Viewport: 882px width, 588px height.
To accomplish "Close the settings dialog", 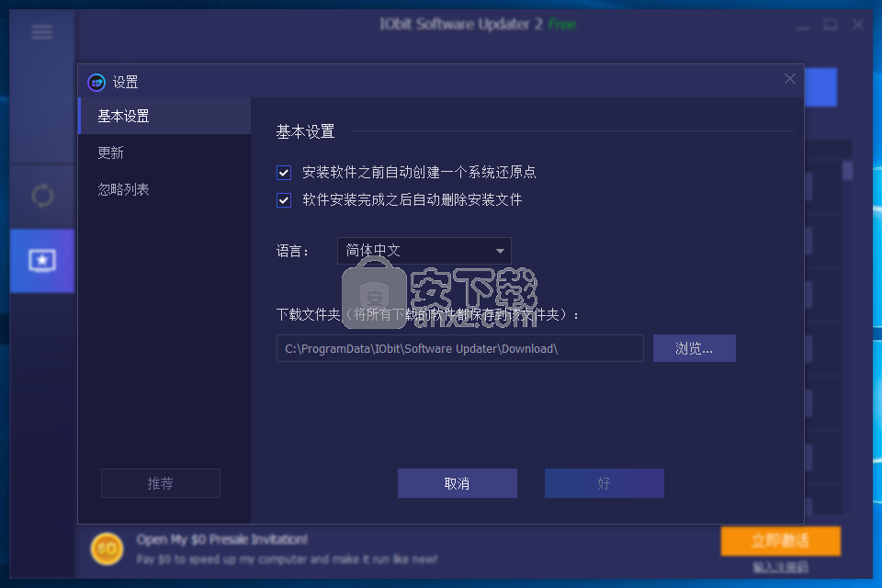I will pyautogui.click(x=790, y=79).
